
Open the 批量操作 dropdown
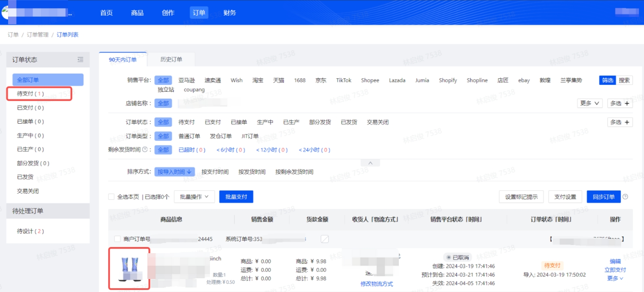pyautogui.click(x=194, y=197)
